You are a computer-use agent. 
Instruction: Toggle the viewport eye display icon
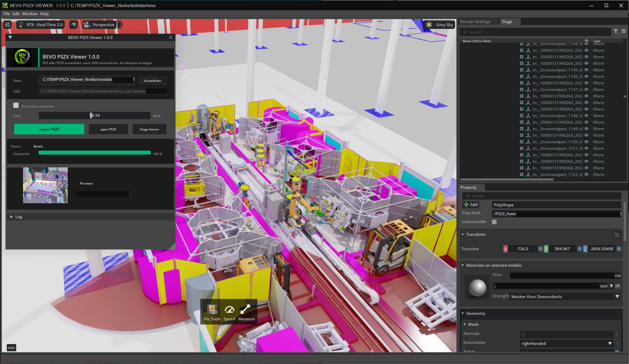(74, 25)
